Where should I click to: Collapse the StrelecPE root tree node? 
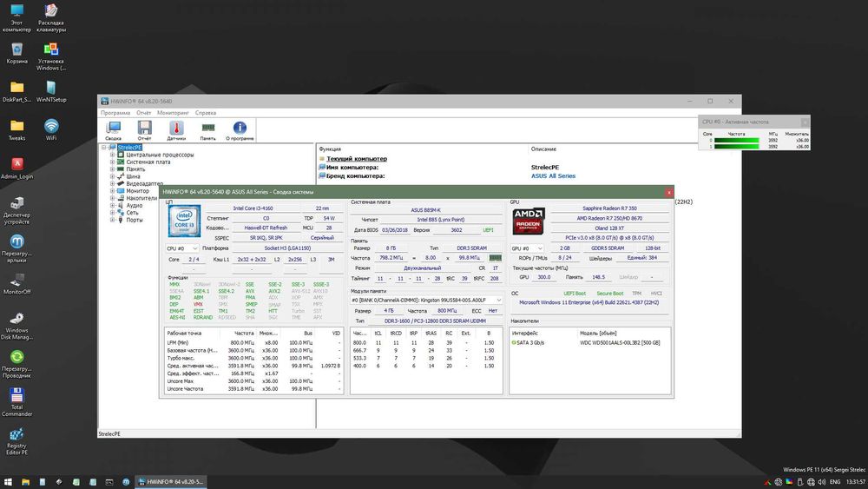[104, 148]
